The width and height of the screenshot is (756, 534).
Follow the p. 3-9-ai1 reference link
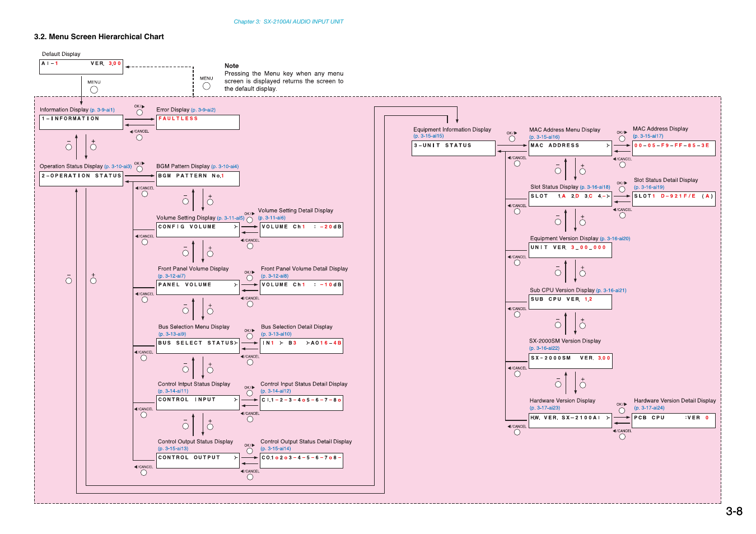coord(102,110)
